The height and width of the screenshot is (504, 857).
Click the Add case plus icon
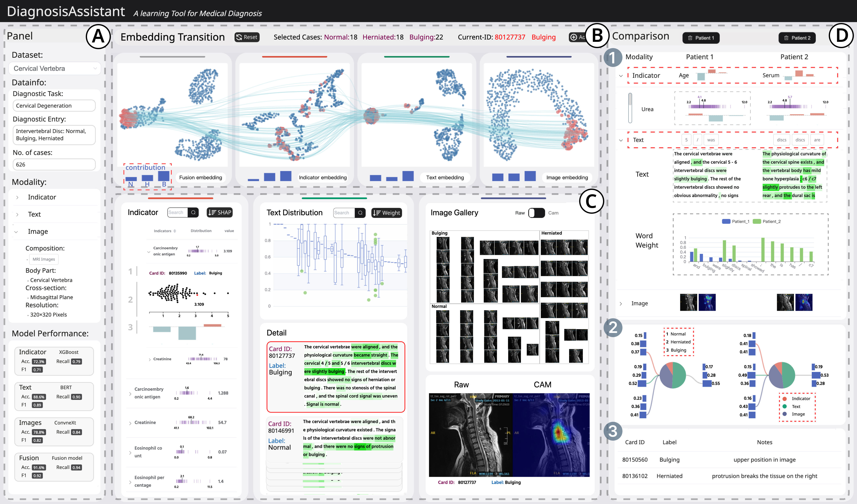click(574, 37)
